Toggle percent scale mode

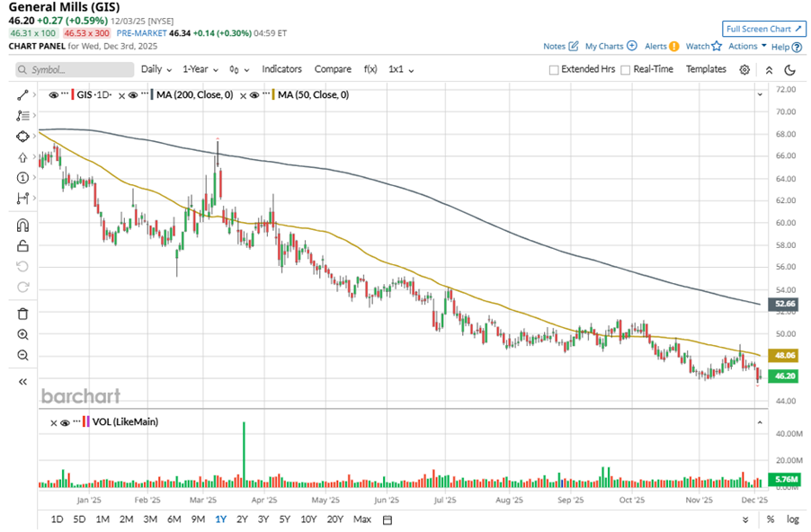tap(771, 519)
